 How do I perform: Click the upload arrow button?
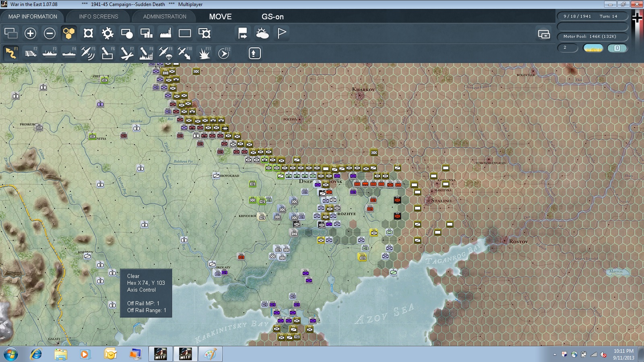click(x=254, y=53)
